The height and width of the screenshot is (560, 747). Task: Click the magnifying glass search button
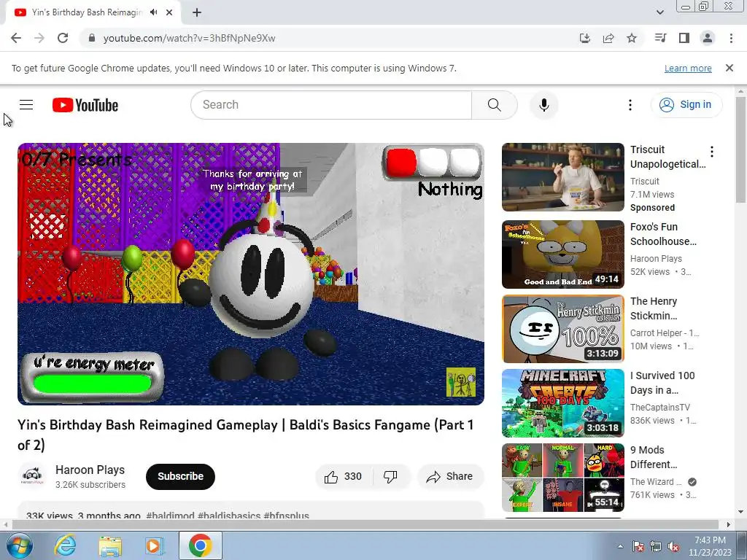coord(494,105)
